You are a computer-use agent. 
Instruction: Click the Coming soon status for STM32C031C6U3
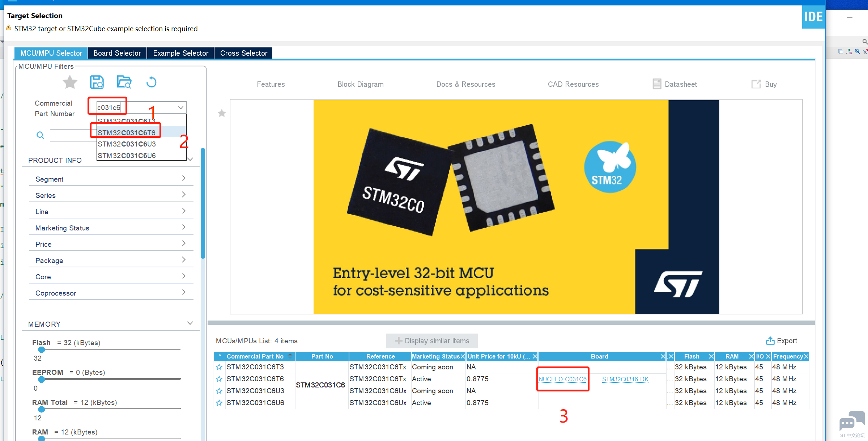pyautogui.click(x=433, y=391)
